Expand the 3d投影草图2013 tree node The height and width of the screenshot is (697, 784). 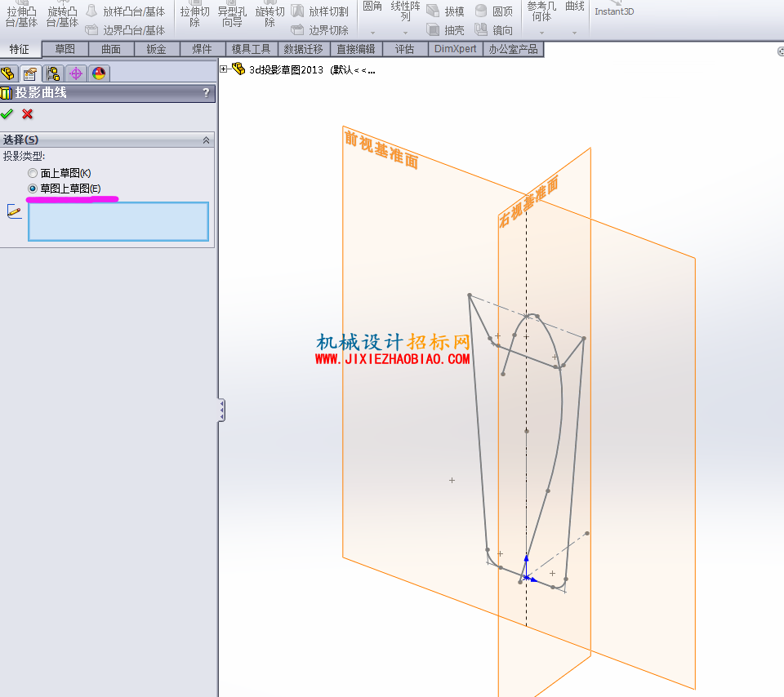click(224, 69)
